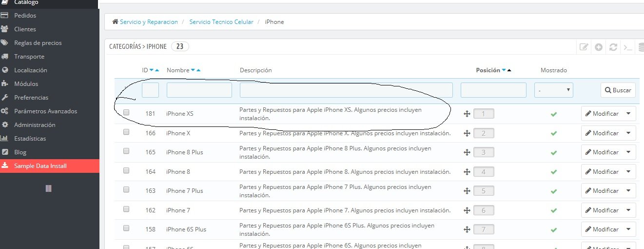Viewport: 644px width, 249px height.
Task: Sort Nombre column descending
Action: pos(193,70)
